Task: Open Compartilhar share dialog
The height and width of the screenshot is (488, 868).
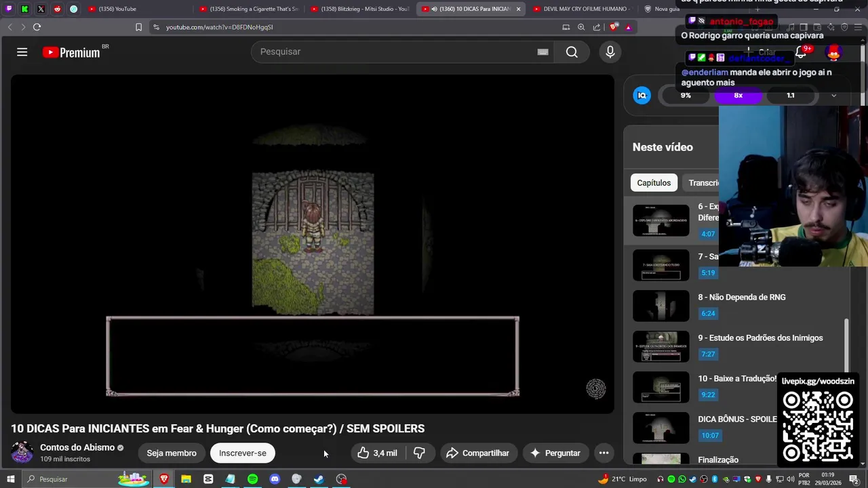Action: click(478, 453)
